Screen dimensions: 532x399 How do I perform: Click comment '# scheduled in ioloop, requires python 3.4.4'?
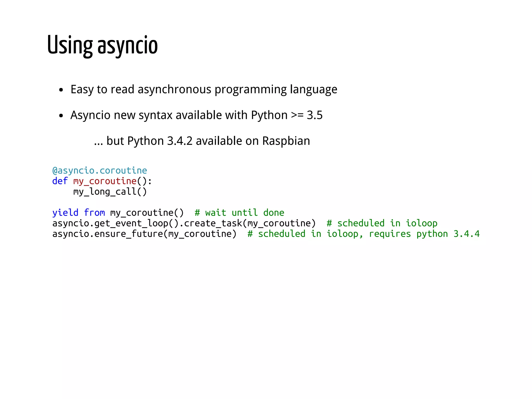pos(364,234)
